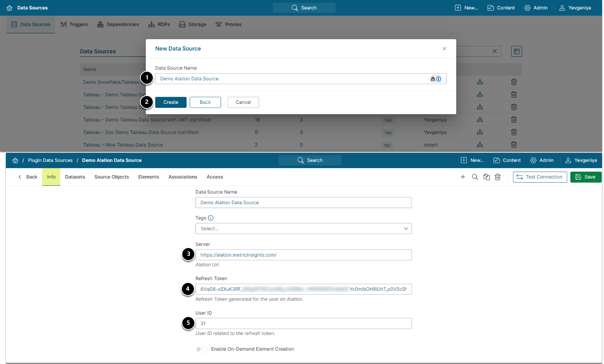Viewport: 604px width, 364px height.
Task: Click the Data Source Name field on the Info tab
Action: click(x=304, y=203)
